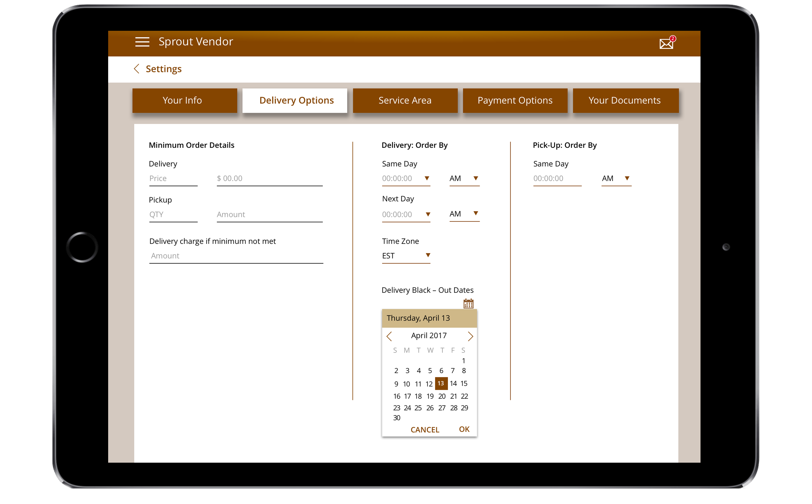Click the "April 2017" month label
The image size is (812, 504).
click(428, 335)
